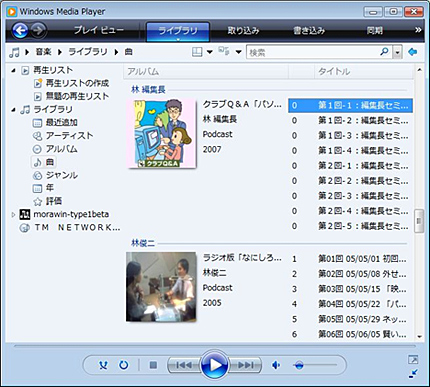
Task: Click 再生リストの作成 to create a playlist
Action: point(77,83)
